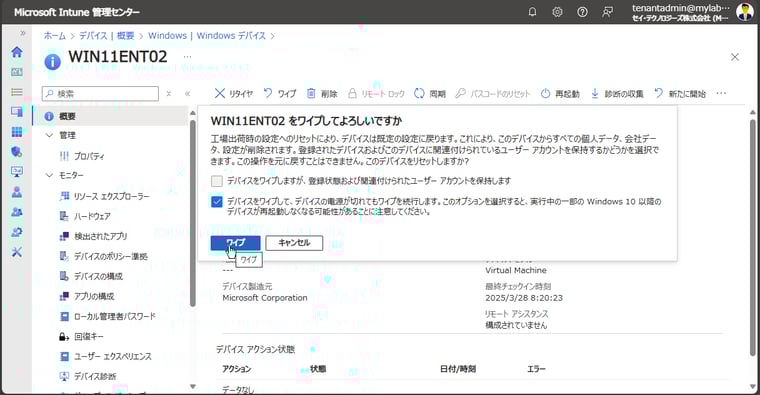Go to Home icon in left rail
The height and width of the screenshot is (395, 760).
point(17,52)
